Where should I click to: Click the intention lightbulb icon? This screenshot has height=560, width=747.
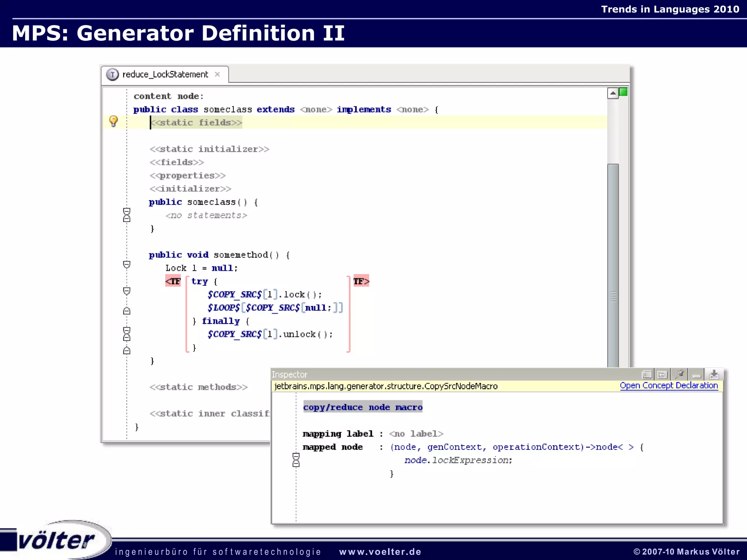click(113, 121)
